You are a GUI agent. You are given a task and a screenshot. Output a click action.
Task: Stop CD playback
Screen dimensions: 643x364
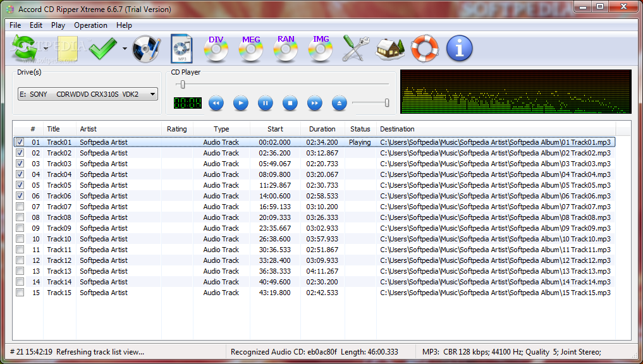pyautogui.click(x=290, y=103)
